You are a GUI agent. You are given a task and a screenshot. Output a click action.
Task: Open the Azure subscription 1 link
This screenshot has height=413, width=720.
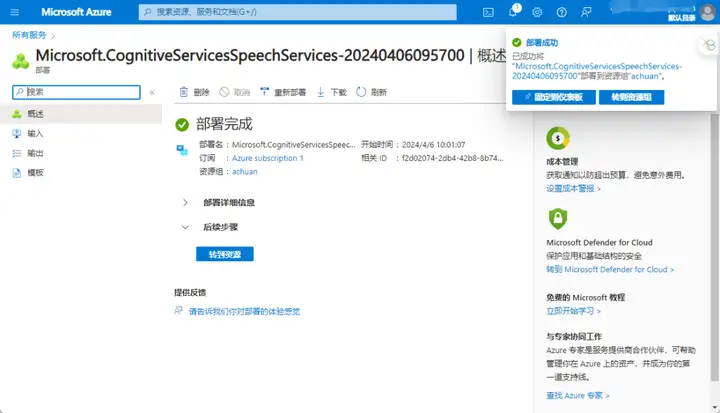click(268, 158)
